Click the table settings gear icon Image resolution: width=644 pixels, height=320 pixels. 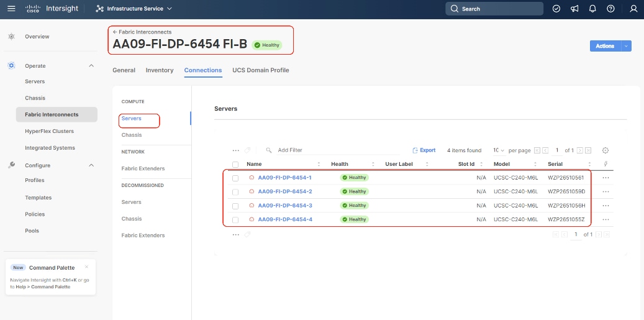605,150
